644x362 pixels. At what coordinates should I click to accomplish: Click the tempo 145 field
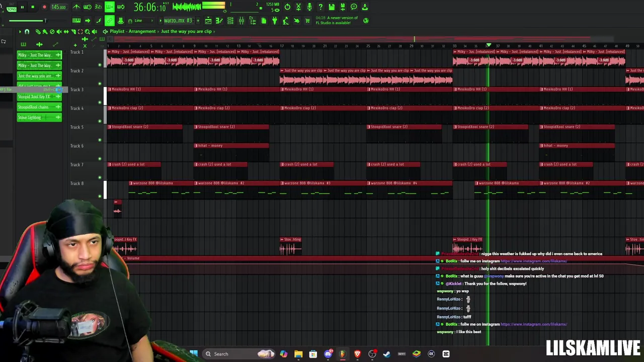coord(58,7)
